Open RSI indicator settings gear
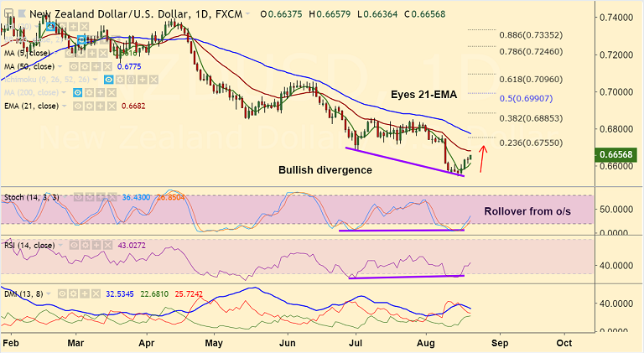This screenshot has height=353, width=644. coord(85,246)
